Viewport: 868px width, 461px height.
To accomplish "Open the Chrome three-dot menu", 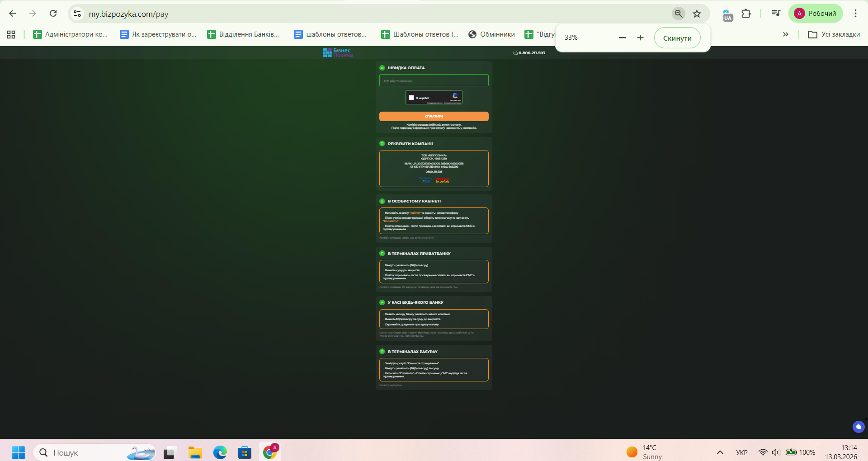I will coord(855,14).
